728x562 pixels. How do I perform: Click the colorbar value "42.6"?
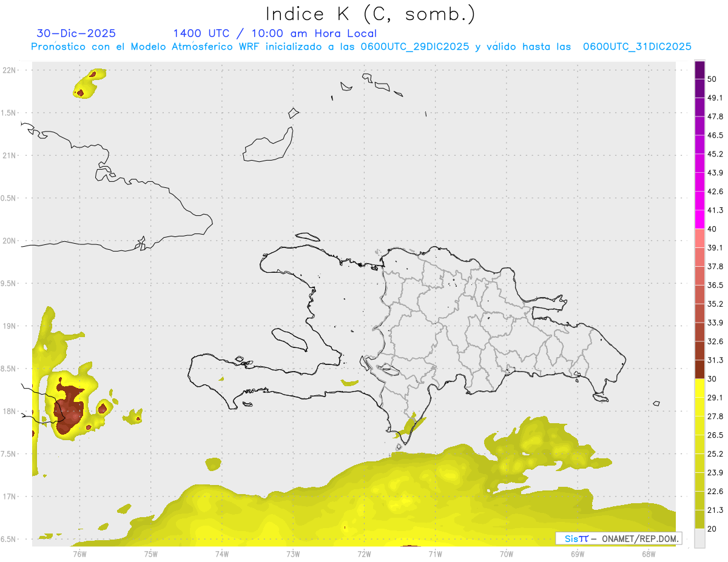tap(715, 192)
